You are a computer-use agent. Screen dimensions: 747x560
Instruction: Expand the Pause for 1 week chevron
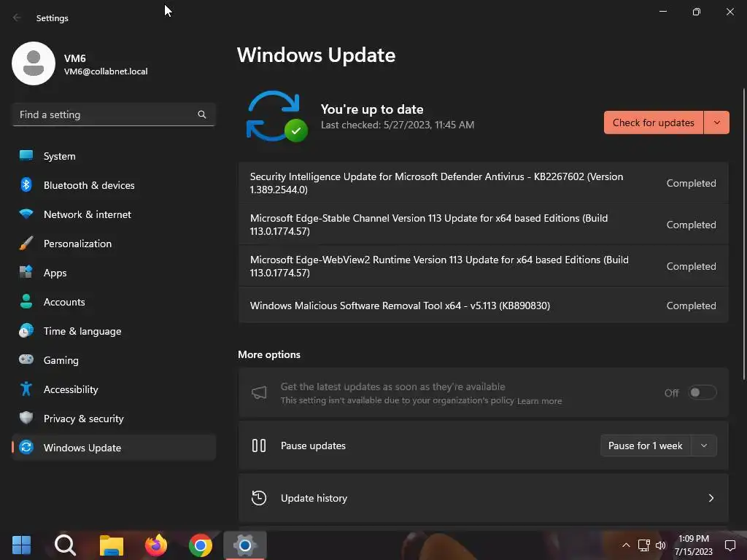[704, 446]
